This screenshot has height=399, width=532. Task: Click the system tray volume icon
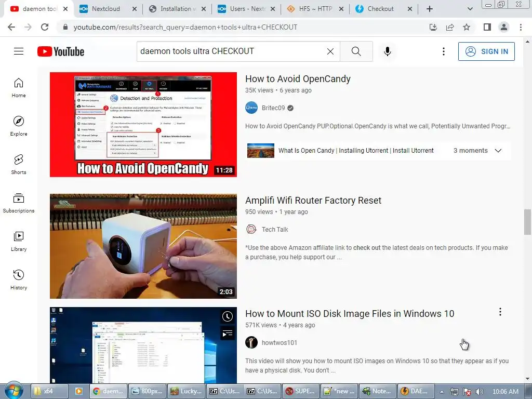(479, 392)
